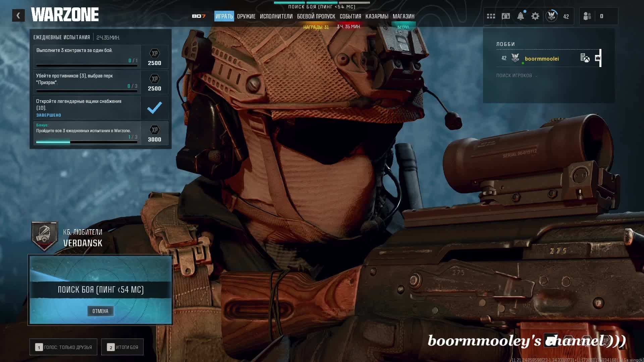Image resolution: width=644 pixels, height=362 pixels.
Task: Go back with the left arrow
Action: click(x=18, y=15)
